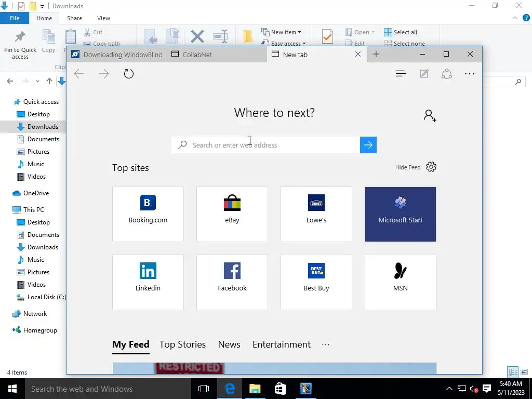Click Rename icon in Explorer ribbon

[x=220, y=37]
